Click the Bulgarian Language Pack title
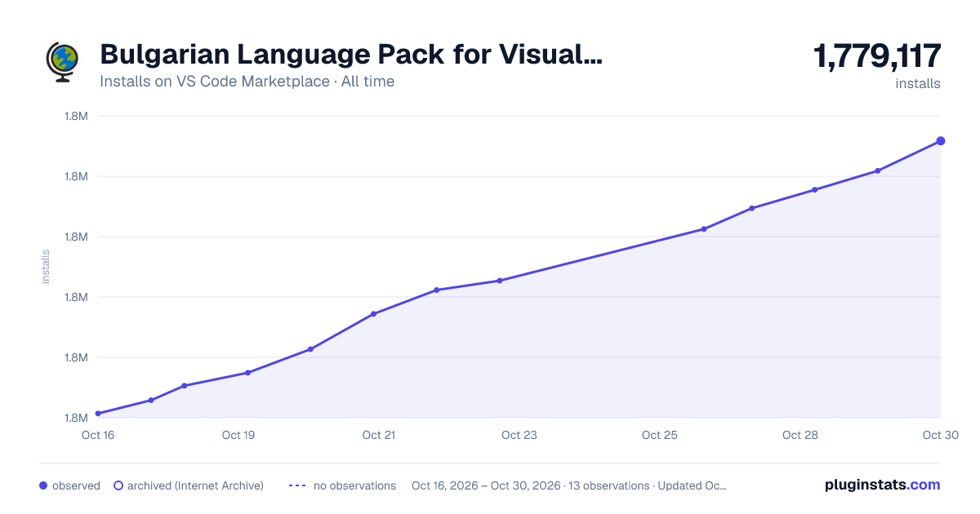This screenshot has height=514, width=980. coord(351,55)
